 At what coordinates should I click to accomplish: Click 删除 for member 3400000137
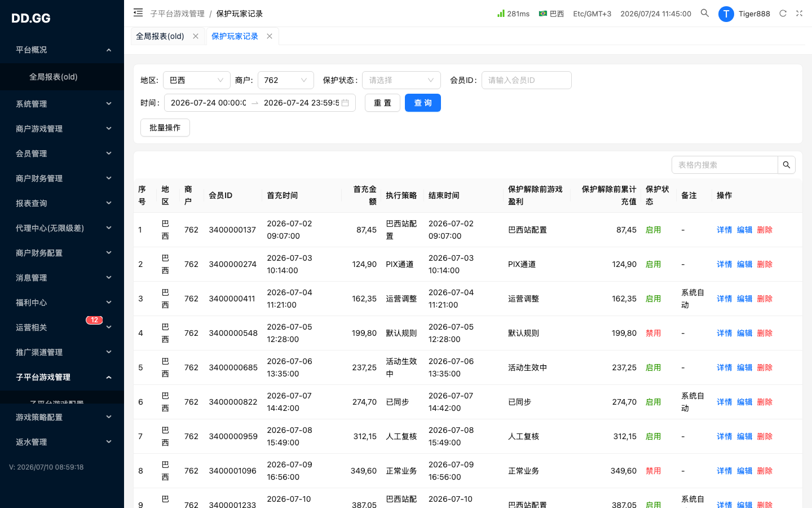(765, 230)
